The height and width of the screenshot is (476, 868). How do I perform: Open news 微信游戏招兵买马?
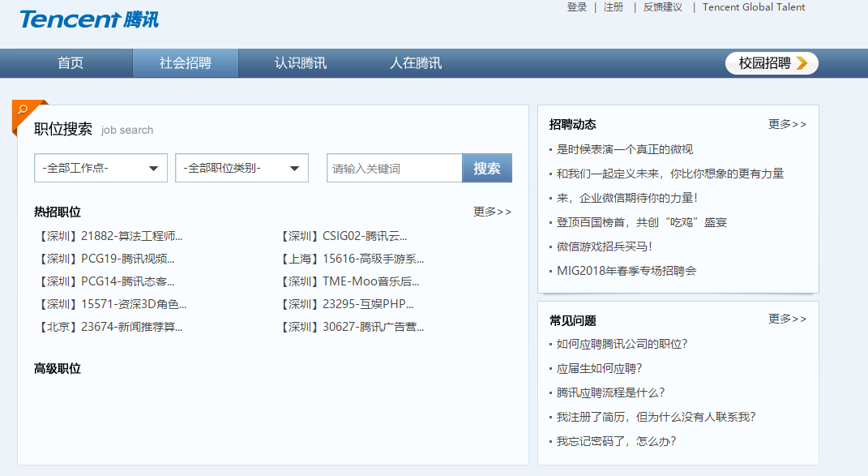tap(605, 247)
